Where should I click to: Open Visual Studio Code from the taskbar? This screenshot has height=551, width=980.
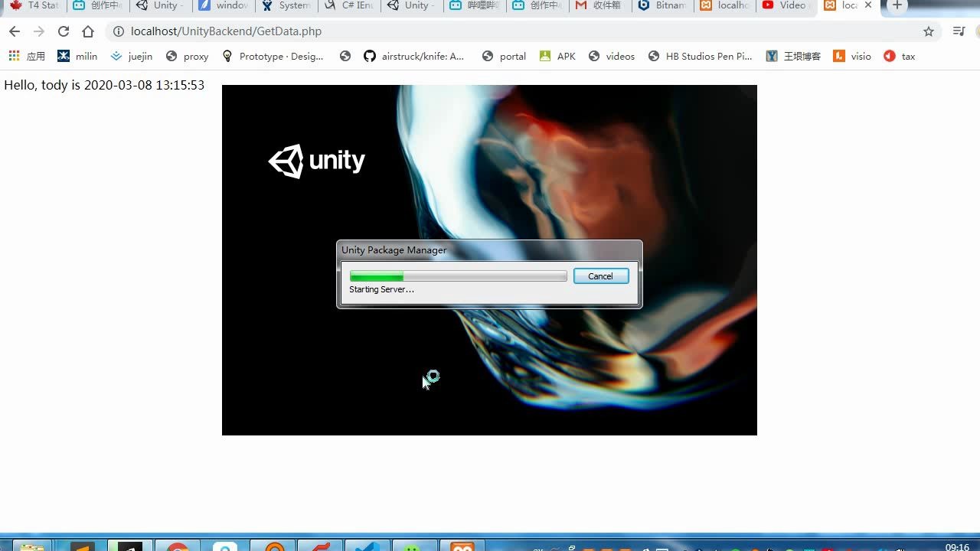[x=368, y=546]
